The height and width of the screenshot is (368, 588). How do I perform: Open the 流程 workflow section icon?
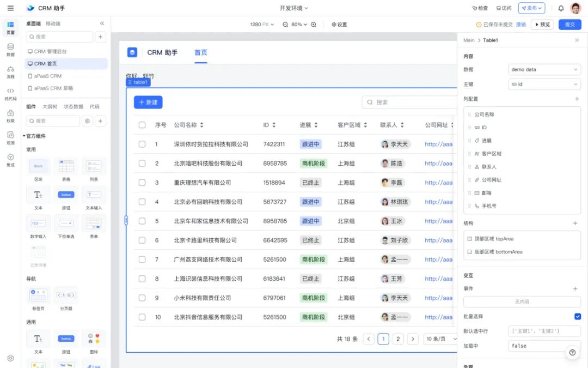pyautogui.click(x=10, y=72)
